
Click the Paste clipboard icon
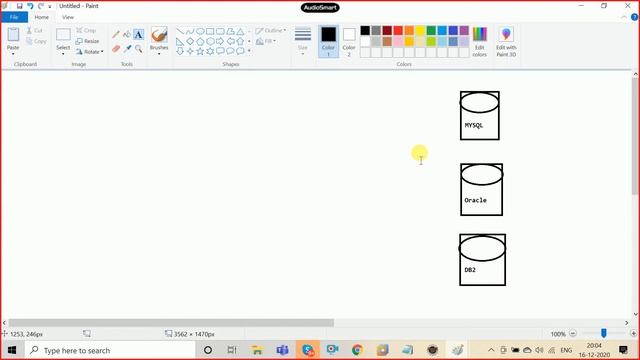13,35
